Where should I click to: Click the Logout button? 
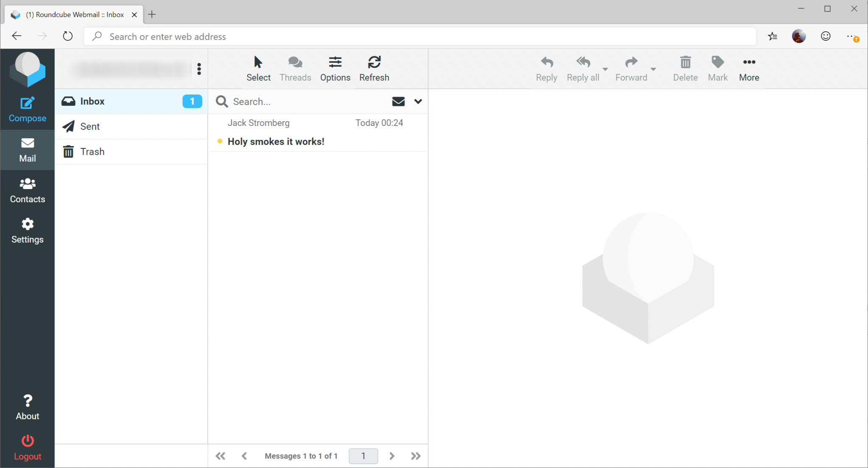(27, 446)
